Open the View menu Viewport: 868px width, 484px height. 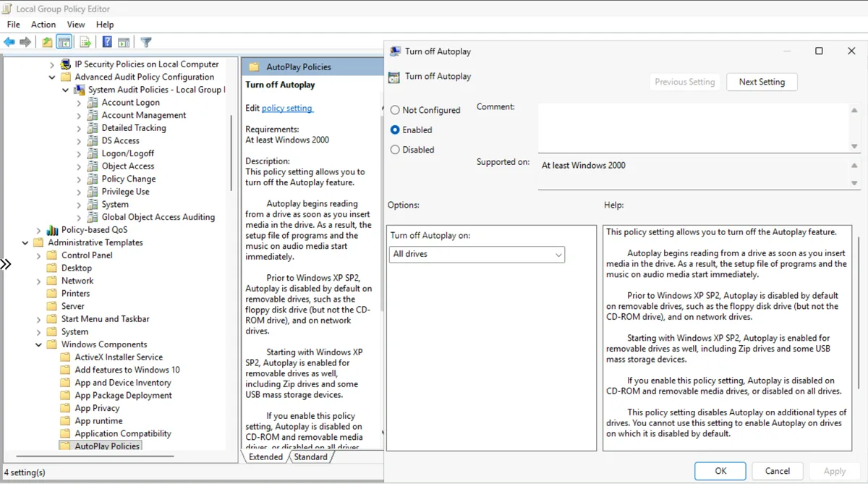click(x=76, y=25)
